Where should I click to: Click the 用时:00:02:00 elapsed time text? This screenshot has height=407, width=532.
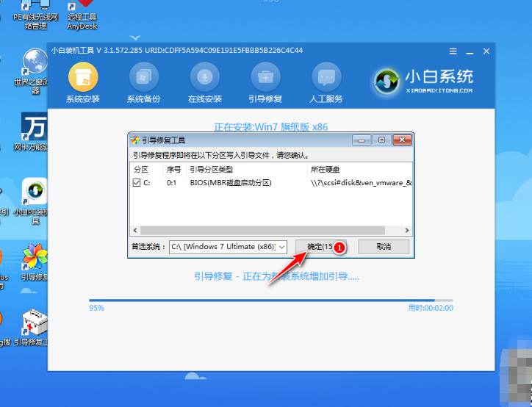431,308
